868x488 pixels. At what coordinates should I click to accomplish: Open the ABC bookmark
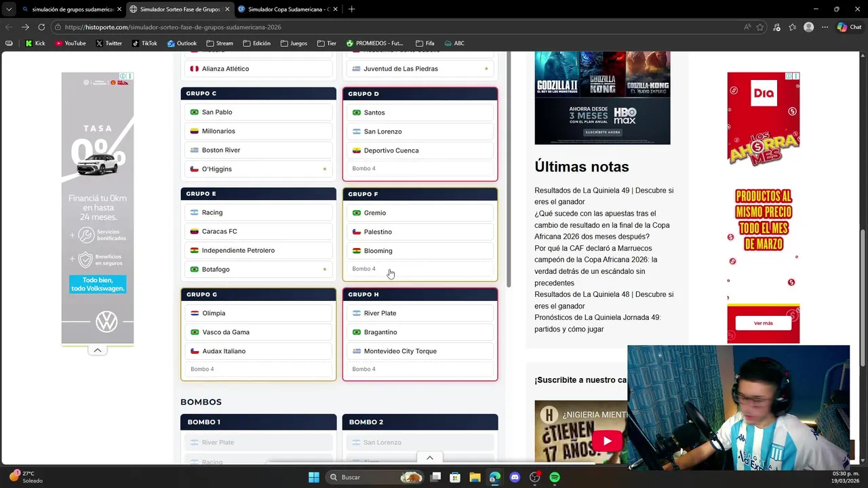pyautogui.click(x=454, y=43)
